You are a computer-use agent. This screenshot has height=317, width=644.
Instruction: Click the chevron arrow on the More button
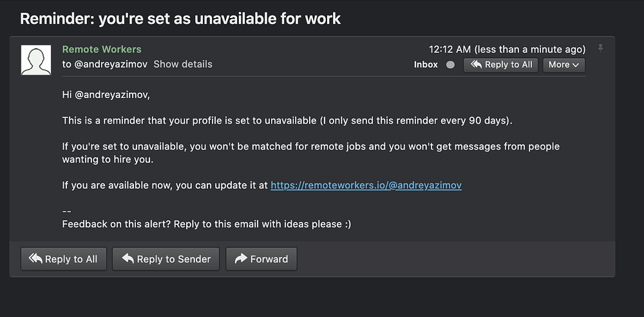(x=576, y=64)
